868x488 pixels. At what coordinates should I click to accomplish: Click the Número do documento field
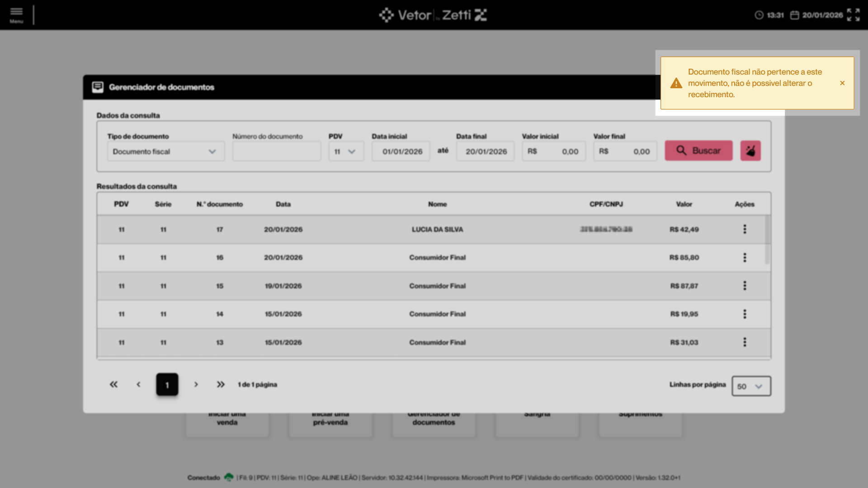[277, 151]
